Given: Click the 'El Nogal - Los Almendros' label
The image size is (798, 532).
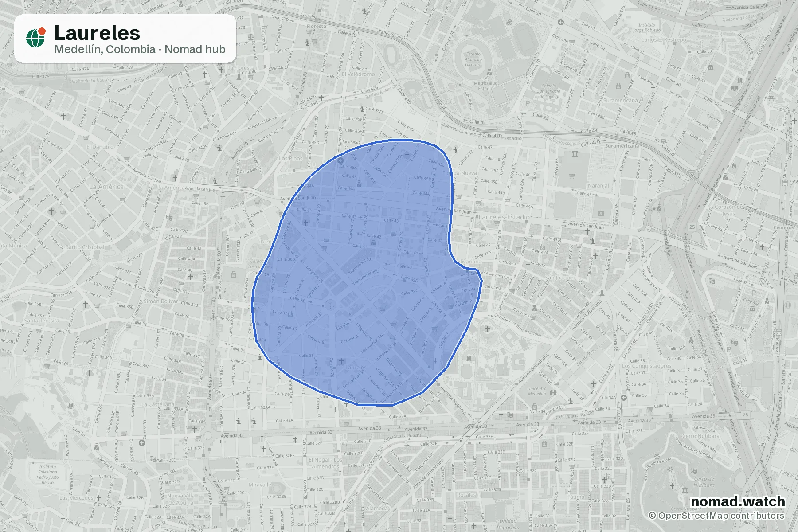Looking at the screenshot, I should coord(325,463).
